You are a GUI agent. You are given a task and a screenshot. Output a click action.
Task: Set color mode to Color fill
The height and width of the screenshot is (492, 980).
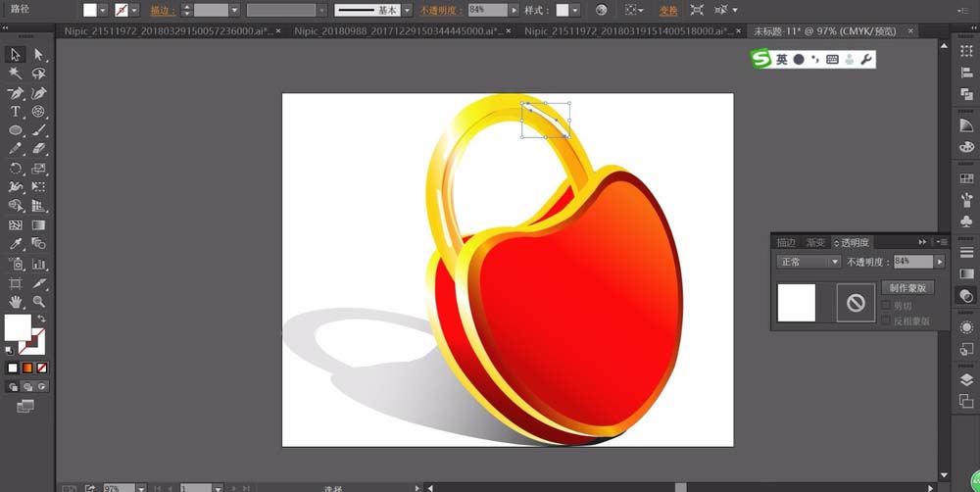[x=13, y=369]
